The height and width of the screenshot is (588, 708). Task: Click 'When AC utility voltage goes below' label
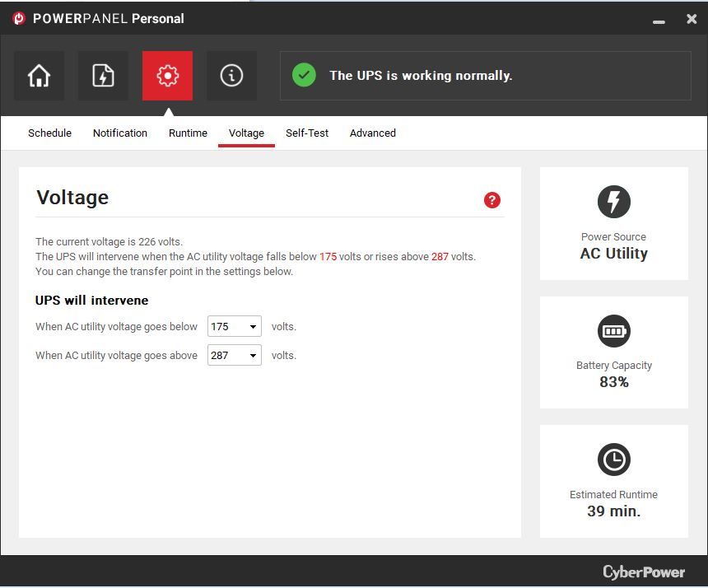pyautogui.click(x=117, y=326)
